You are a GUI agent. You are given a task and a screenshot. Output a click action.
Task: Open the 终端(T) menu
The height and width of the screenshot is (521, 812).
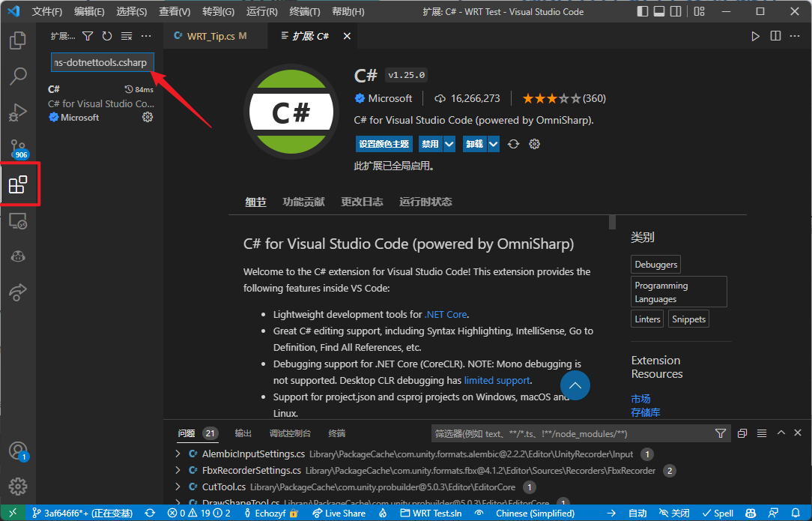coord(304,11)
